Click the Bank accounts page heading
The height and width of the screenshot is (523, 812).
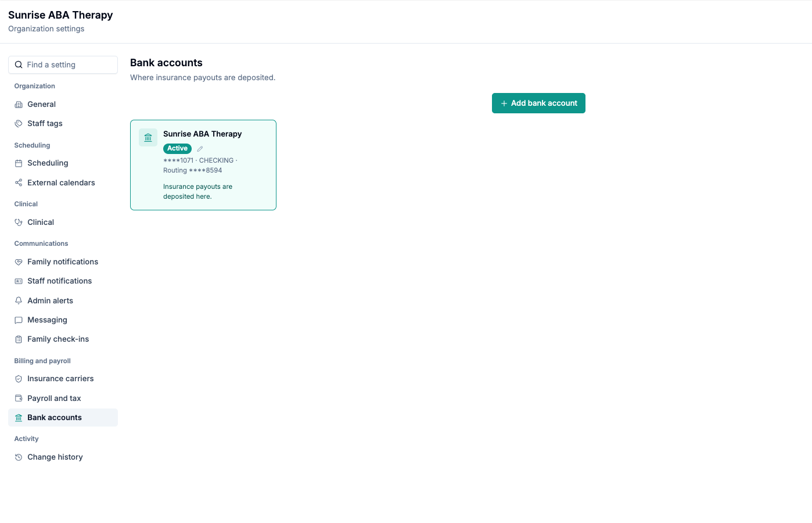(166, 63)
